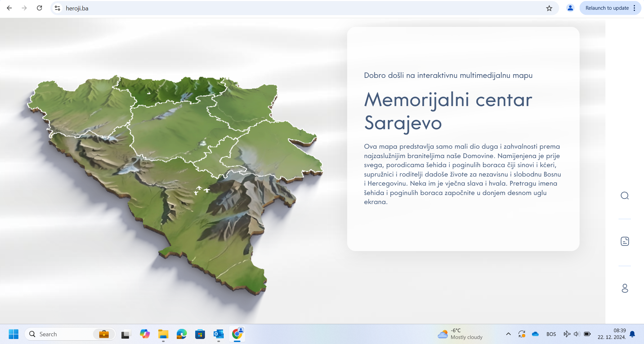Reload the heroji.ba page
This screenshot has width=644, height=344.
39,8
